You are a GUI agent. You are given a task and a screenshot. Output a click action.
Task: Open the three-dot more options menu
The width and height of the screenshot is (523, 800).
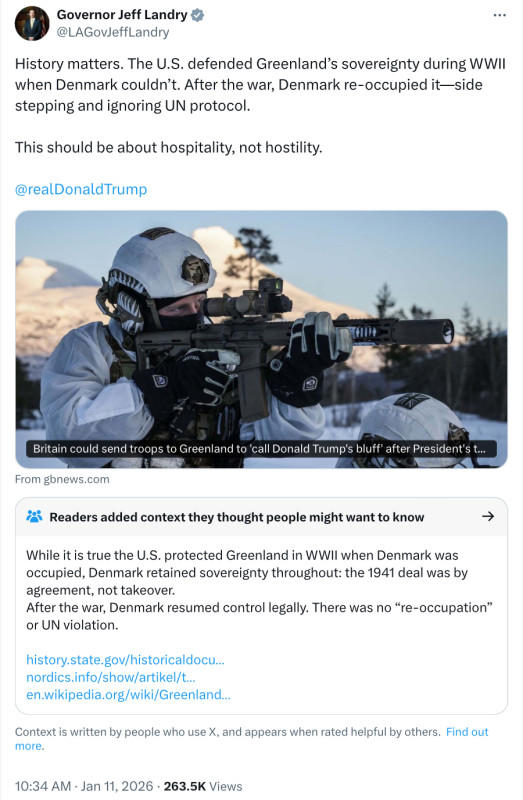point(500,15)
